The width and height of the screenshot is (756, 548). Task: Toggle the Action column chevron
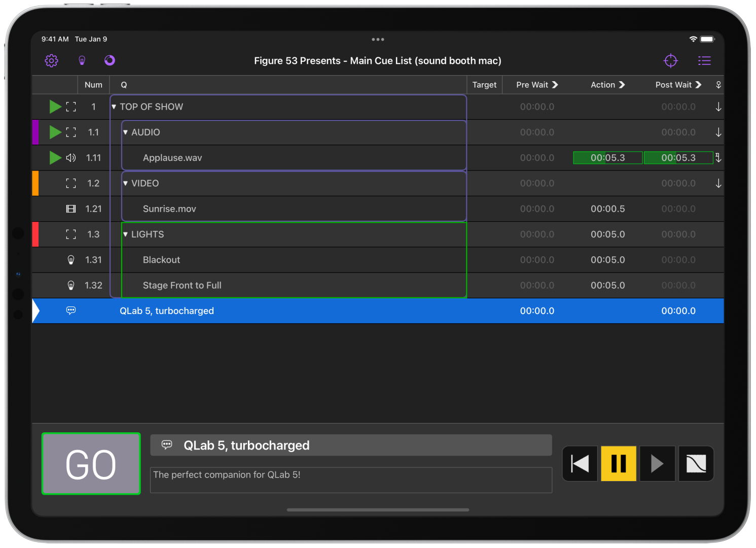tap(622, 85)
